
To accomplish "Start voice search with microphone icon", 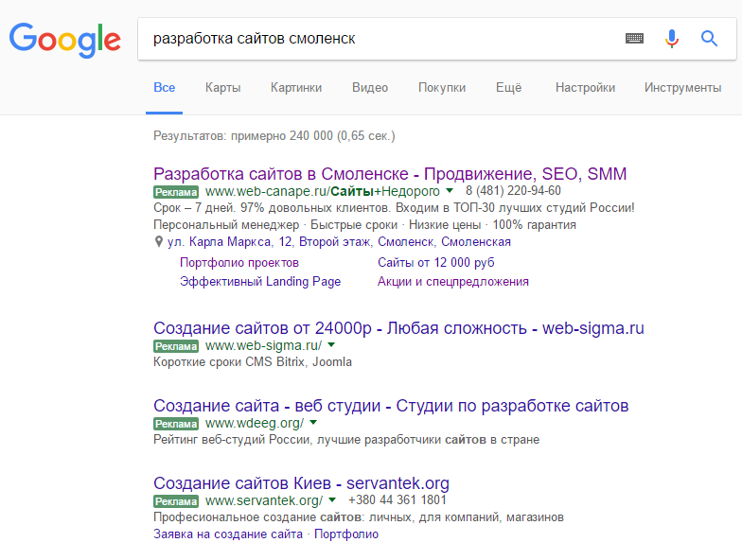I will [x=672, y=38].
